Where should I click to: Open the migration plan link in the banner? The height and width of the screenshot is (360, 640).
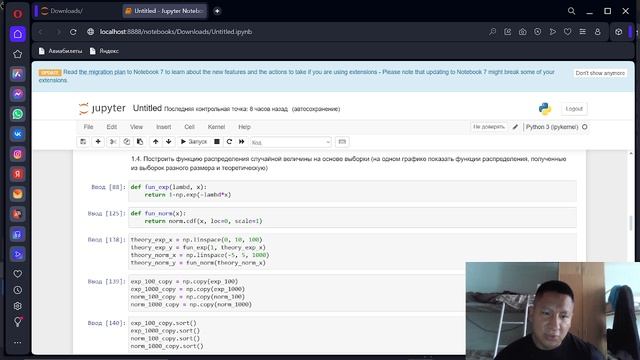coord(102,72)
